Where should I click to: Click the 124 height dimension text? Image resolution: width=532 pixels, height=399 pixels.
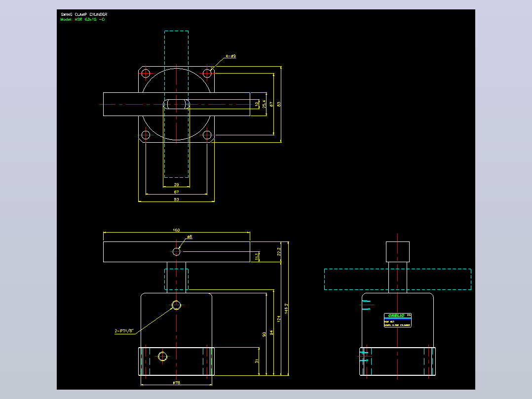tap(279, 319)
